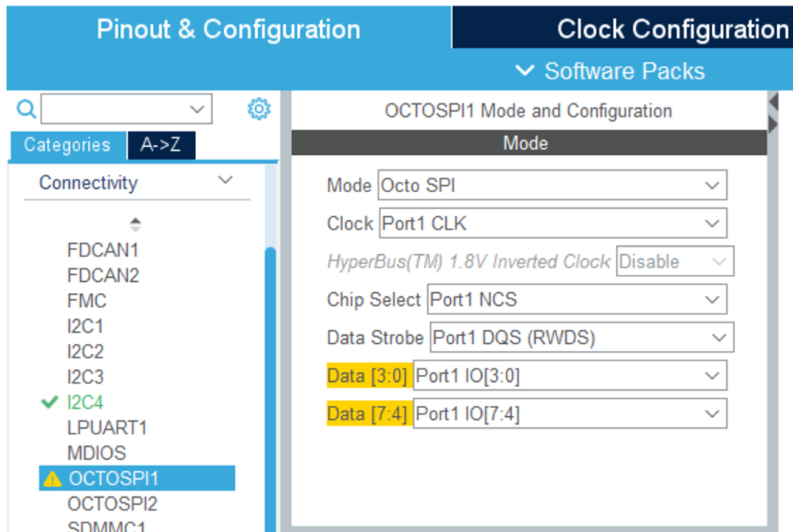Open the Data Strobe dropdown
793x532 pixels.
(x=582, y=337)
